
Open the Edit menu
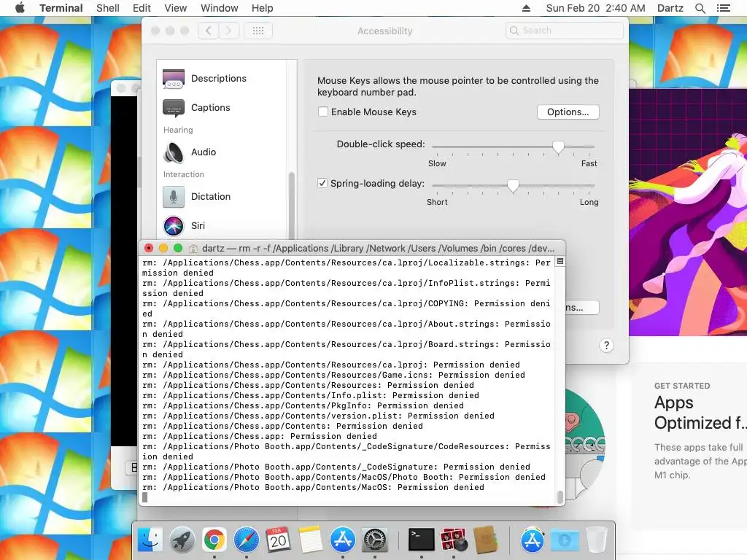tap(142, 8)
